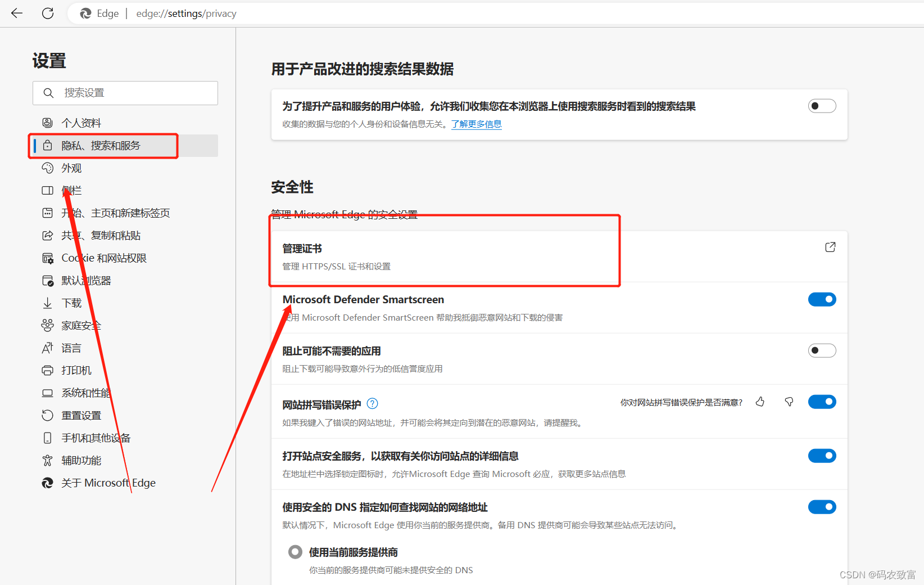924x585 pixels.
Task: Open 语言 settings page
Action: [x=125, y=348]
